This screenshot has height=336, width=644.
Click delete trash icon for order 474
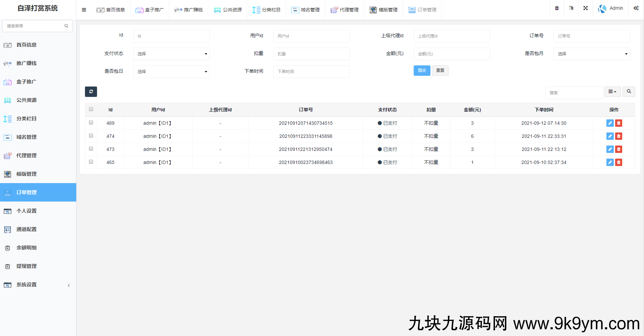click(618, 136)
